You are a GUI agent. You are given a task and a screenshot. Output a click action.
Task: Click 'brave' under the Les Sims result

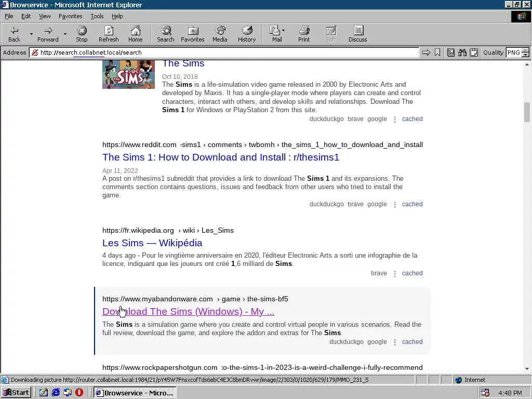pyautogui.click(x=379, y=273)
